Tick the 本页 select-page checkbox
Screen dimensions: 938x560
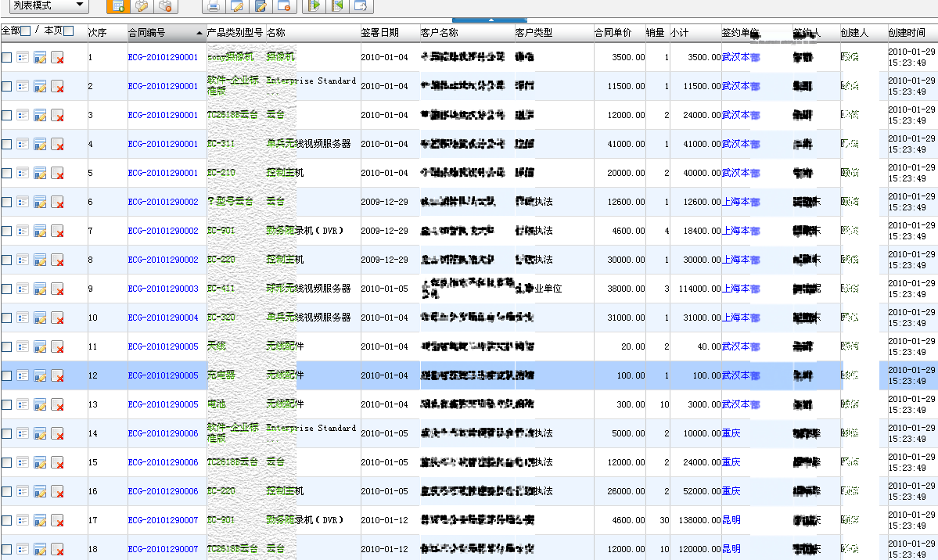coord(69,31)
